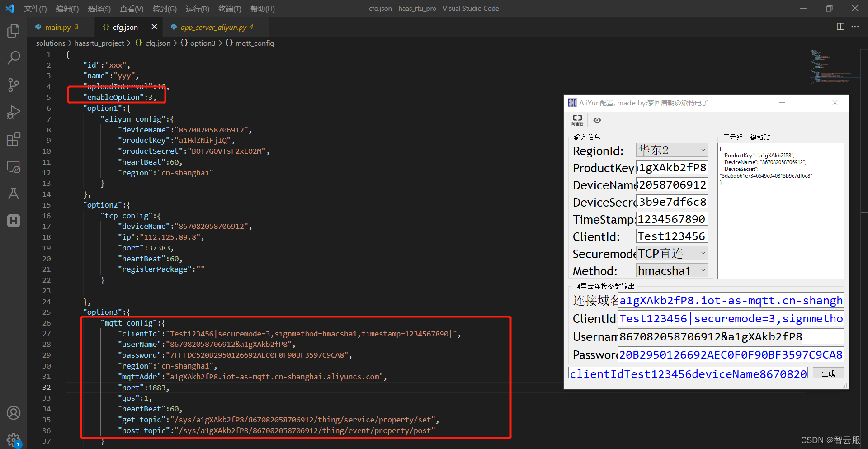Viewport: 868px width, 449px height.
Task: Click line number 32 in the gutter
Action: [47, 387]
